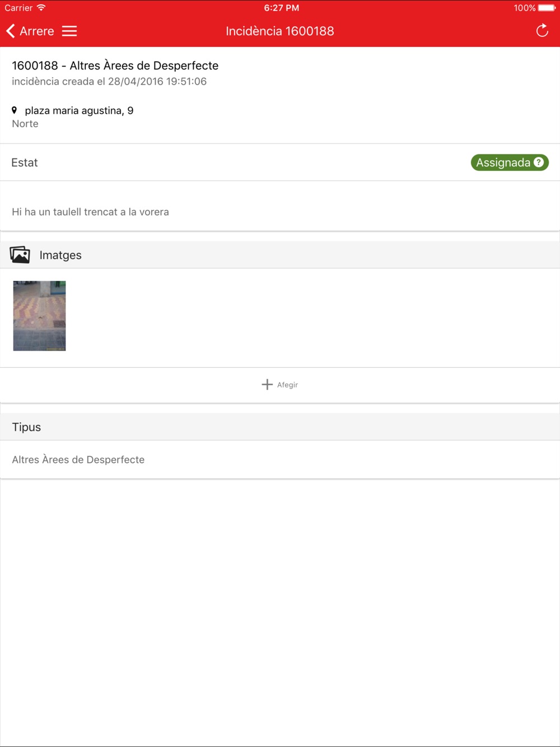560x747 pixels.
Task: Click the address plaza maria agustina, 9
Action: pos(79,110)
